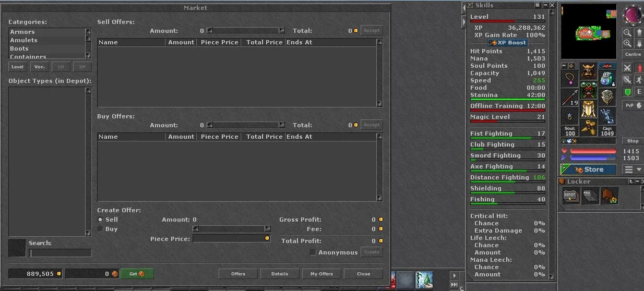This screenshot has width=644, height=291.
Task: Open the Mail box in Locker
Action: [x=590, y=196]
